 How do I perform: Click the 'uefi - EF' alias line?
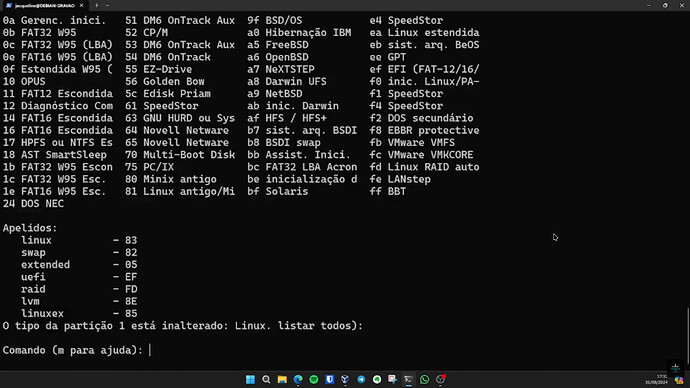point(79,277)
